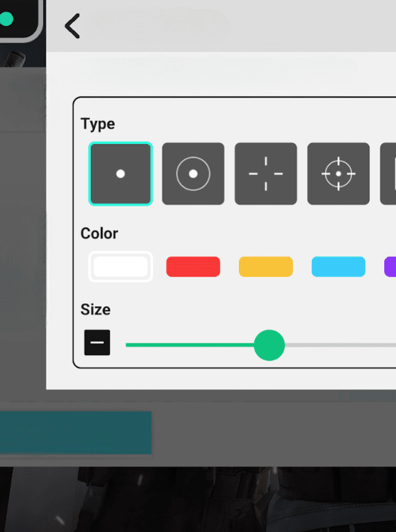The height and width of the screenshot is (532, 396).
Task: Select the simple dot crosshair type
Action: click(121, 174)
